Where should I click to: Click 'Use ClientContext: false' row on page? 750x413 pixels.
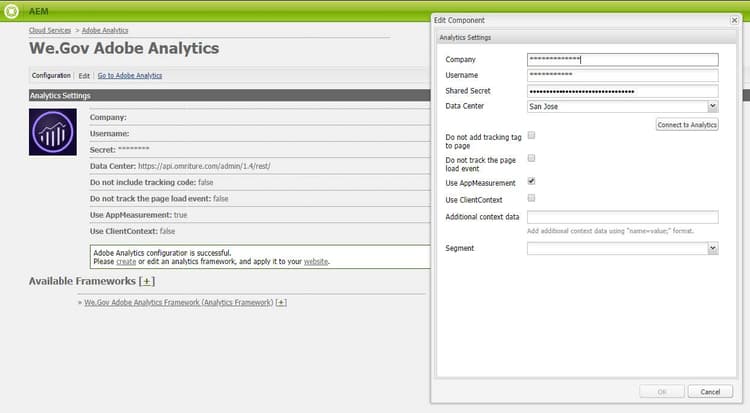260,231
